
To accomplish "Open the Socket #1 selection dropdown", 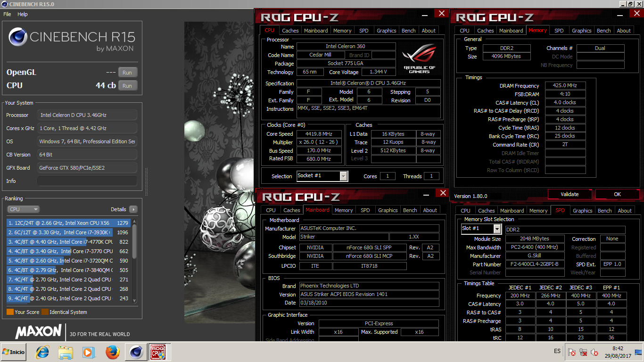I will coord(322,176).
